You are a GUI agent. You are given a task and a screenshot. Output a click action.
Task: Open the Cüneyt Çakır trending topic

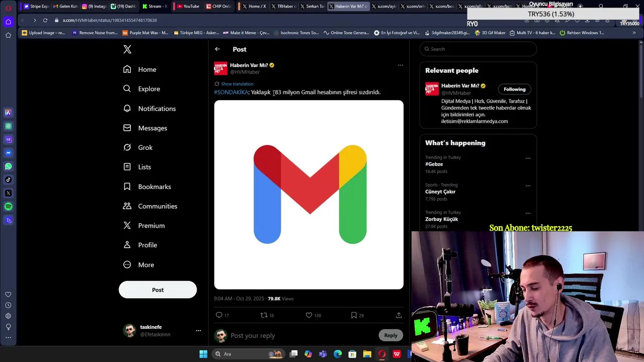[440, 192]
